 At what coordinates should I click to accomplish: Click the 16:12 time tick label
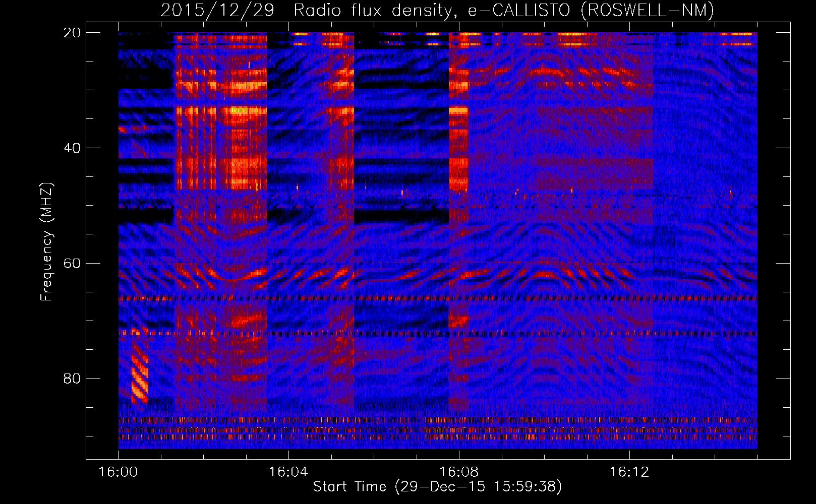click(x=629, y=472)
